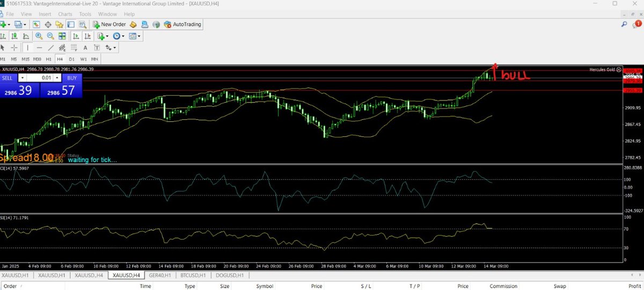Switch to the BTCUSD,H1 chart tab
The width and height of the screenshot is (644, 290).
192,275
